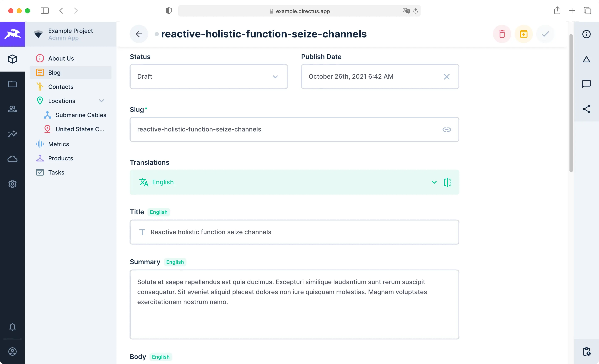Switch to the Products collection
This screenshot has width=599, height=364.
point(60,158)
